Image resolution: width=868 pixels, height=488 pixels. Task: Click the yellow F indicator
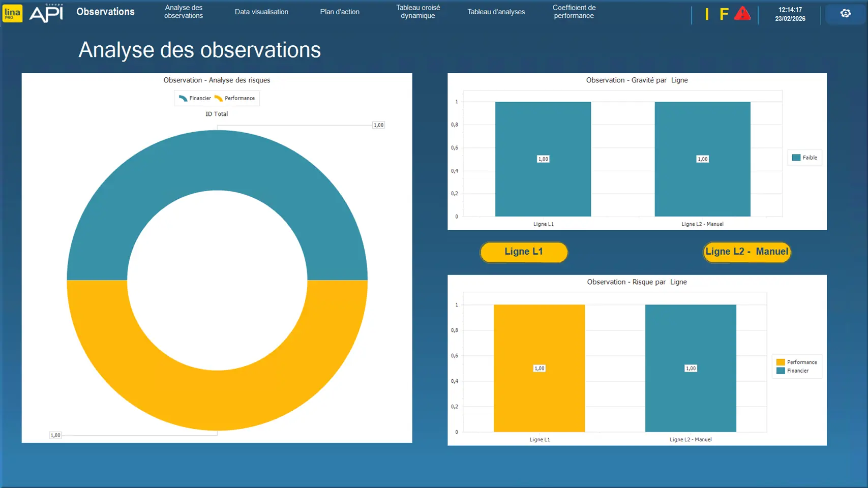click(724, 14)
